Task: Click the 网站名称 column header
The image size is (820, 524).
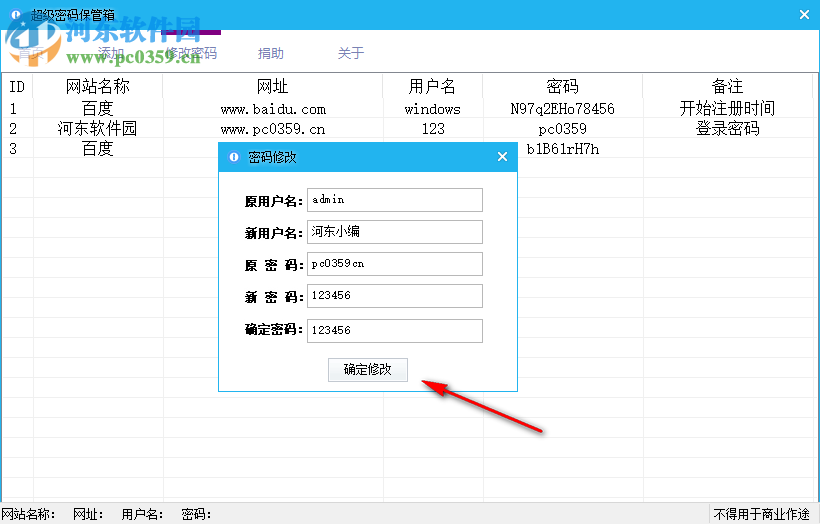Action: [x=98, y=86]
